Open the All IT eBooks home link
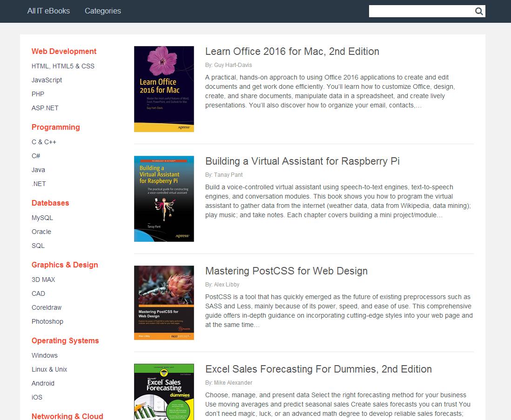 tap(48, 11)
